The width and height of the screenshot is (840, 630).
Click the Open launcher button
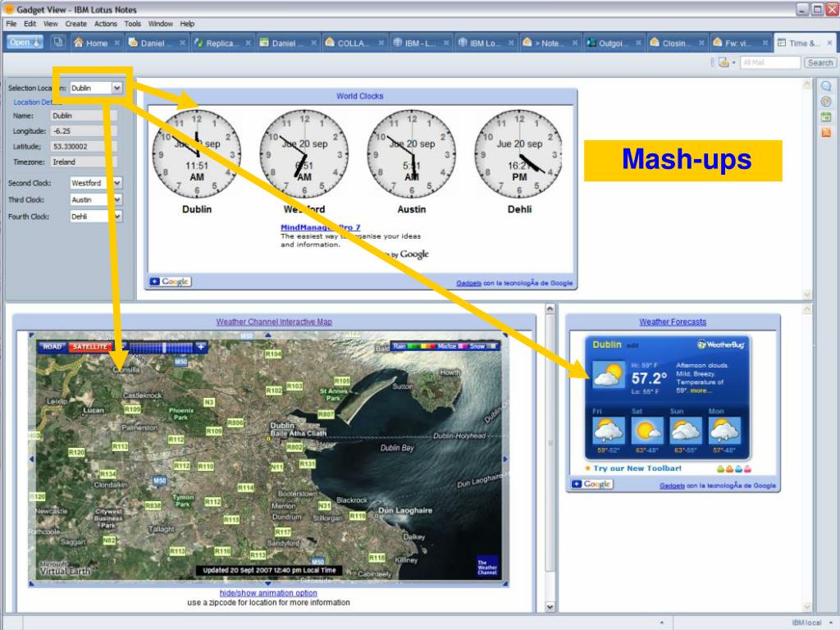[25, 43]
